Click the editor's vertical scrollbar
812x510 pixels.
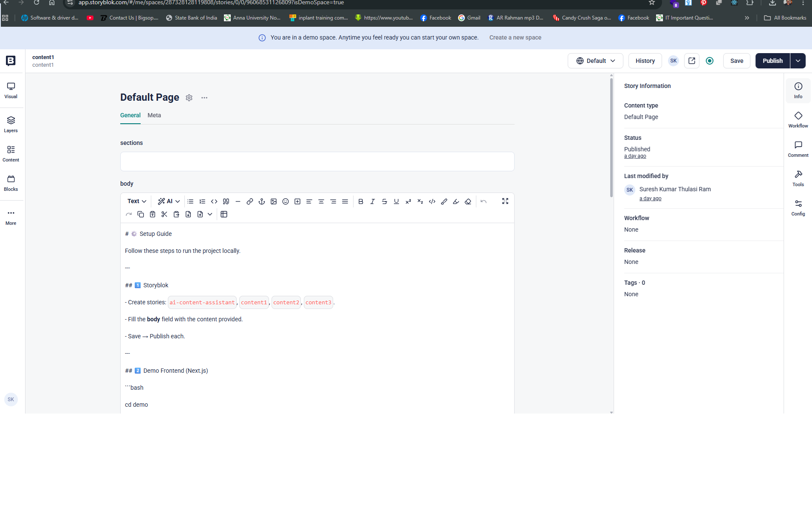coord(611,138)
